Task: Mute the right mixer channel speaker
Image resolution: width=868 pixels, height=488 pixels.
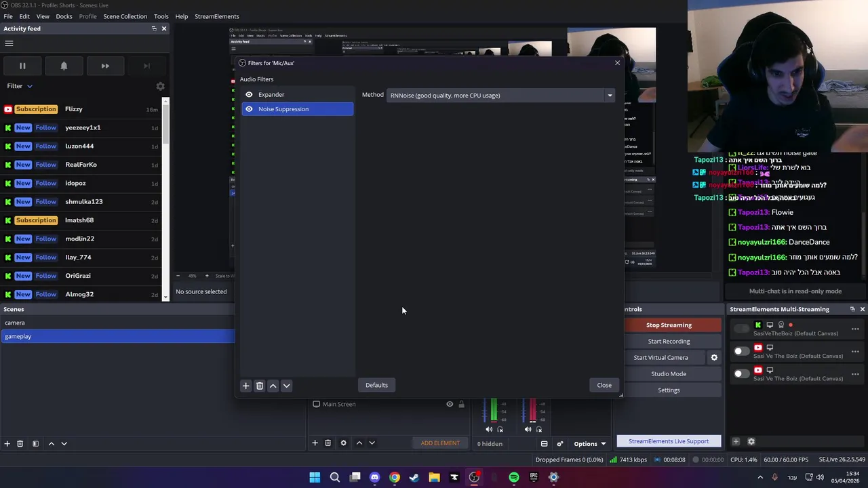Action: [x=528, y=429]
